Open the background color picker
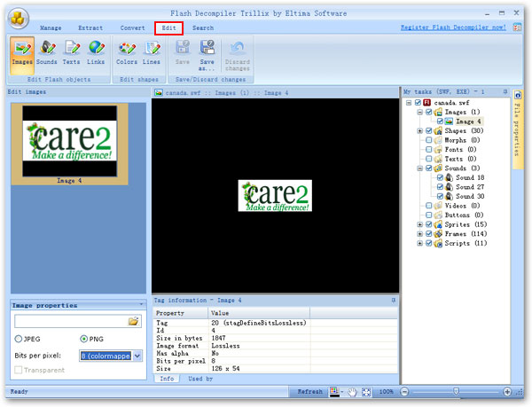Screen dimensions: 532x407 [334, 392]
